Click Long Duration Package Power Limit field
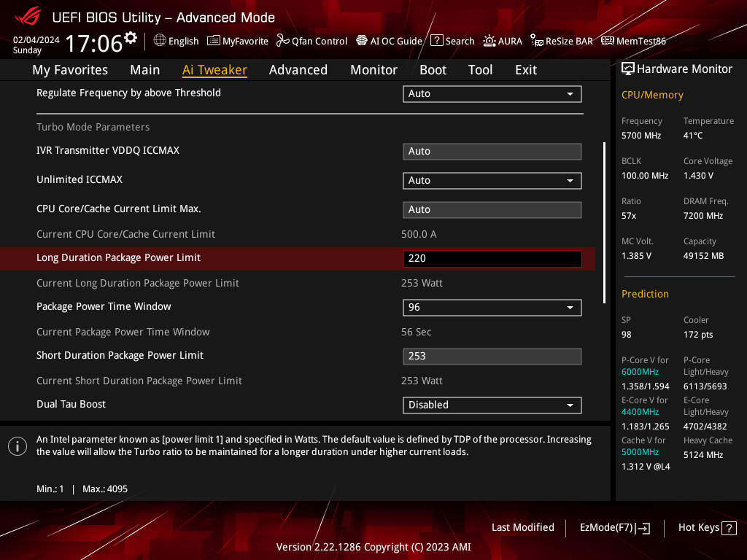This screenshot has width=747, height=560. tap(492, 259)
